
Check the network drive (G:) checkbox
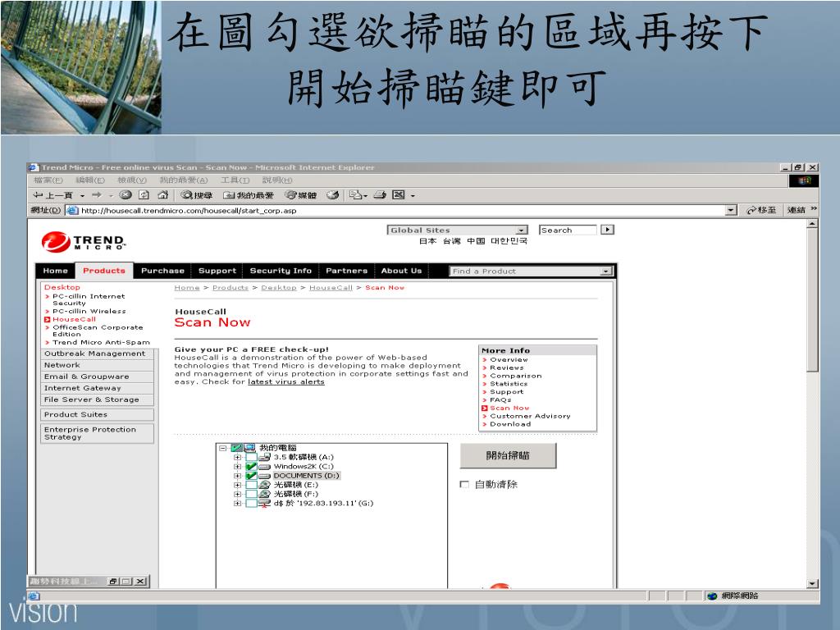click(251, 504)
